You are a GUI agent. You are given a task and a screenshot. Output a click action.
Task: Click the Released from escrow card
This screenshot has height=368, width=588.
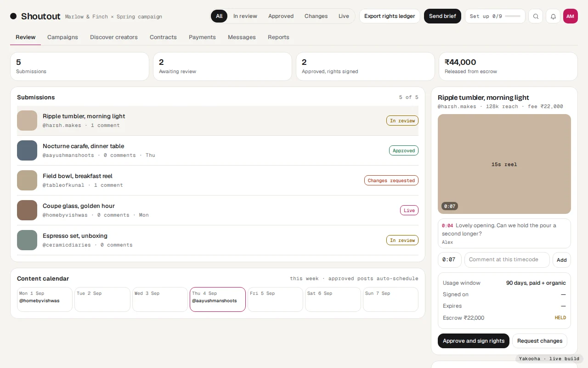point(508,66)
